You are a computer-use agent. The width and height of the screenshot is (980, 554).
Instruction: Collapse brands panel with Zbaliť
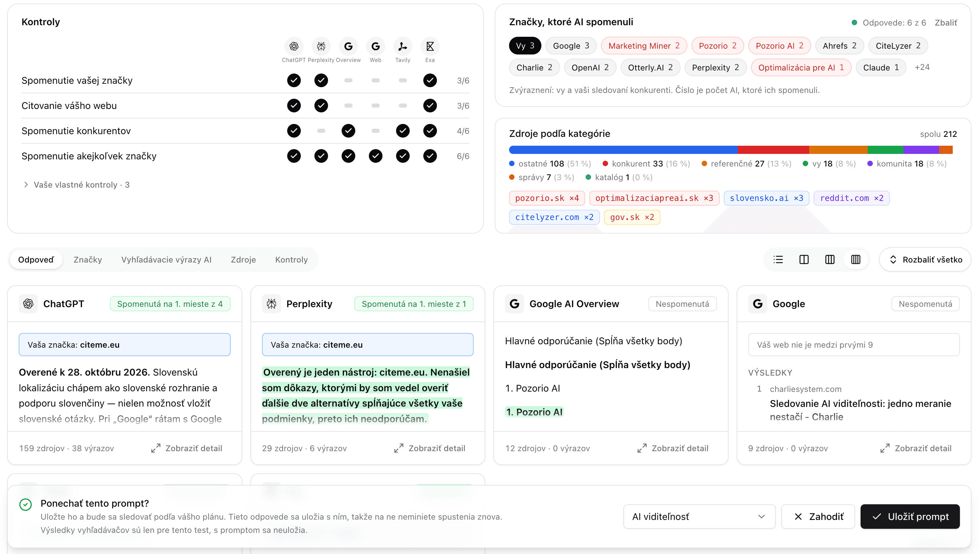[x=946, y=22]
